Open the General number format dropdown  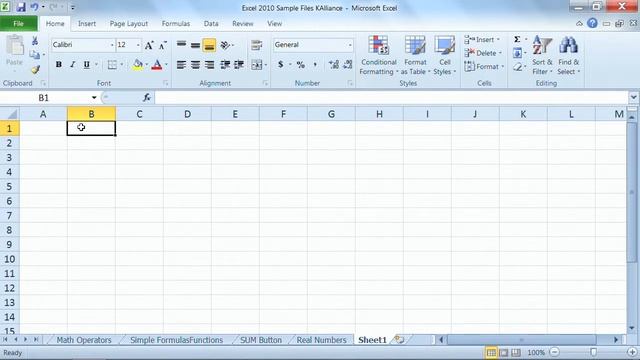pos(350,45)
